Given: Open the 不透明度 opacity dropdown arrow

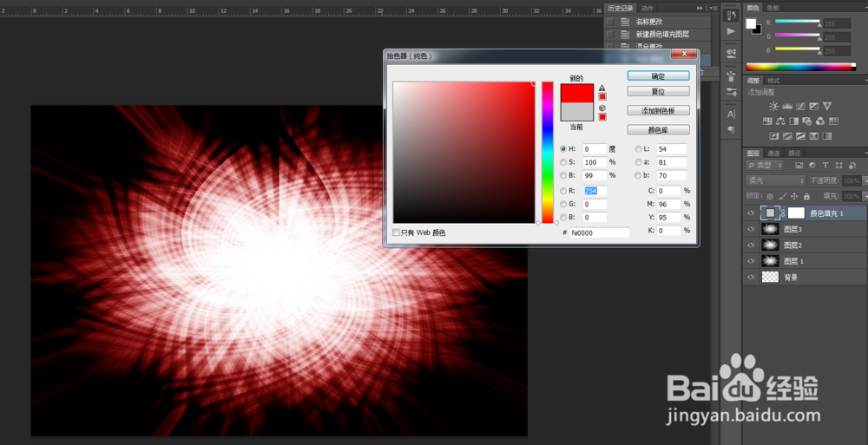Looking at the screenshot, I should [865, 181].
